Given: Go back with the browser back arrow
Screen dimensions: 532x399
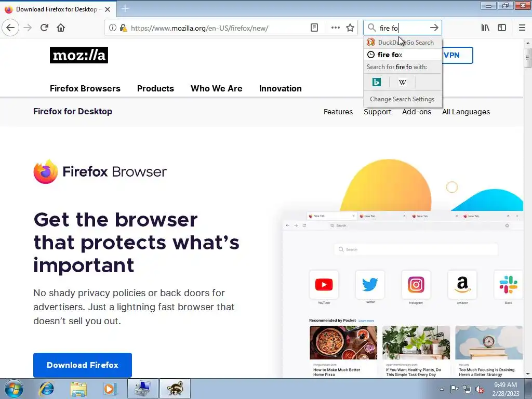Looking at the screenshot, I should tap(10, 28).
